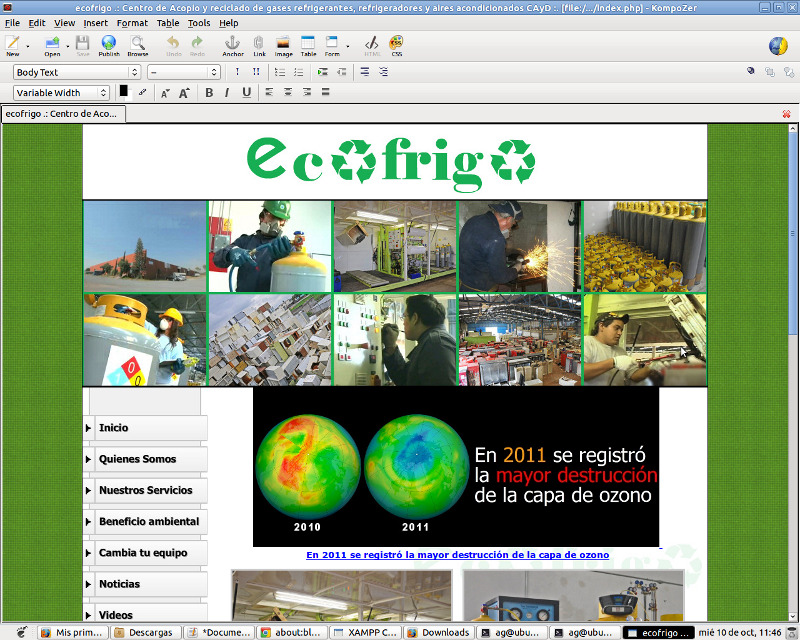Screen dimensions: 800x640
Task: Switch to the XAMPP taskbar window
Action: coord(366,632)
